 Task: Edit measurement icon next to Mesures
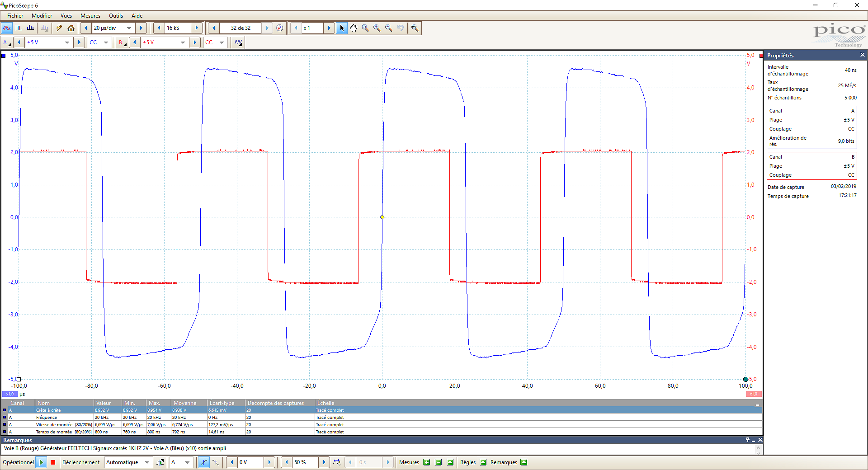pyautogui.click(x=450, y=462)
